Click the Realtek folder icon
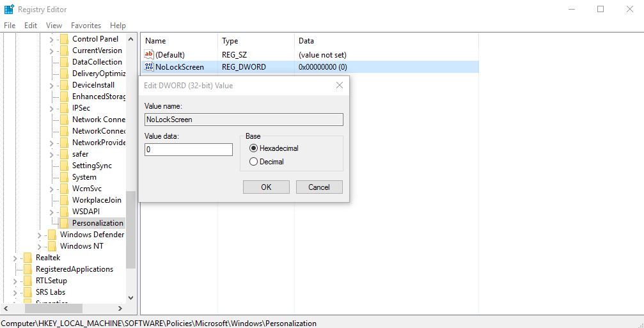 (27, 258)
